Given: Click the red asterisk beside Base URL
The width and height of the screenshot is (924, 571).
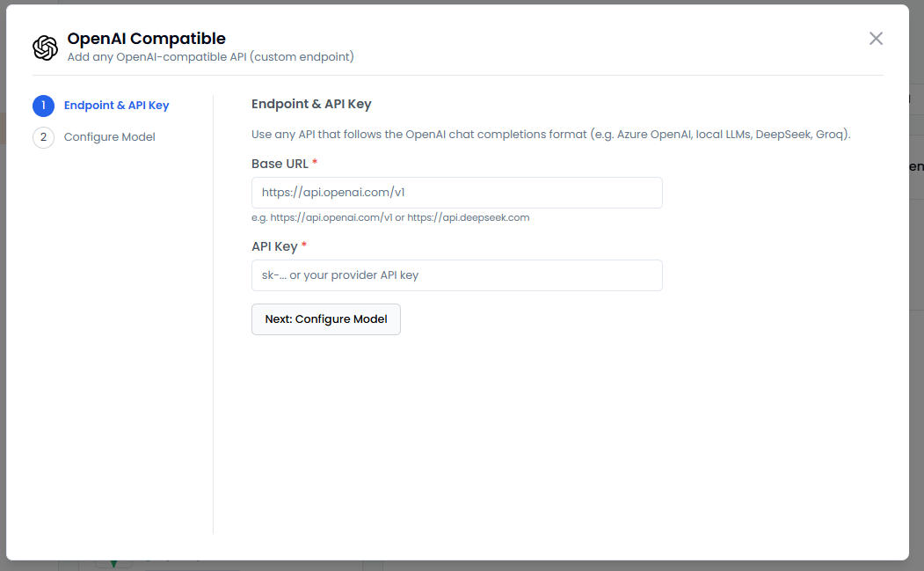Looking at the screenshot, I should 315,165.
